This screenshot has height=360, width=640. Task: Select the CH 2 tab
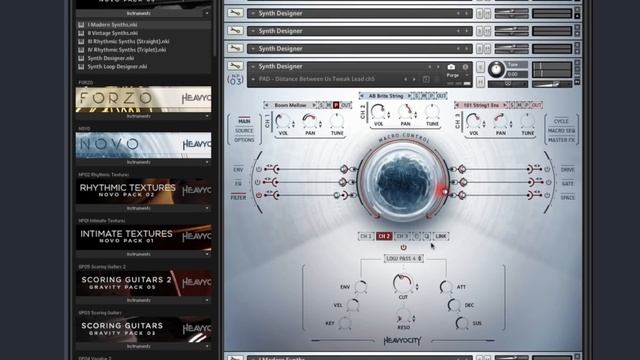(384, 236)
